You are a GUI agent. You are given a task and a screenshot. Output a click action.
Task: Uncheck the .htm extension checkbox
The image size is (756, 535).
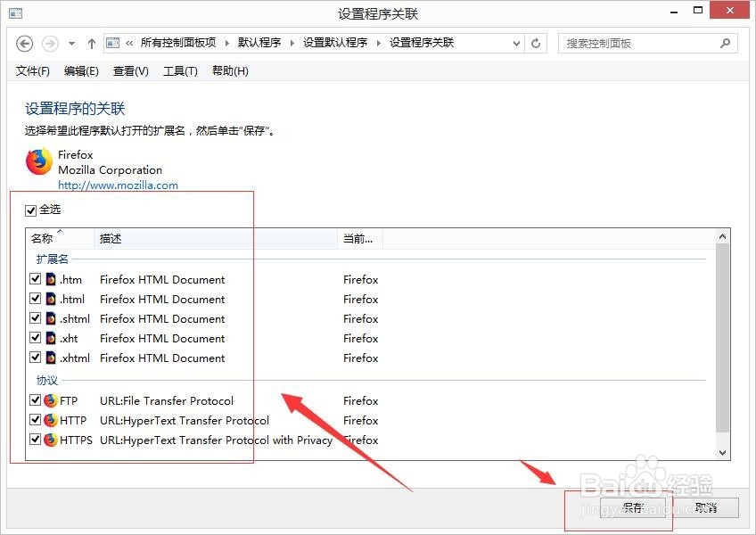tap(35, 279)
